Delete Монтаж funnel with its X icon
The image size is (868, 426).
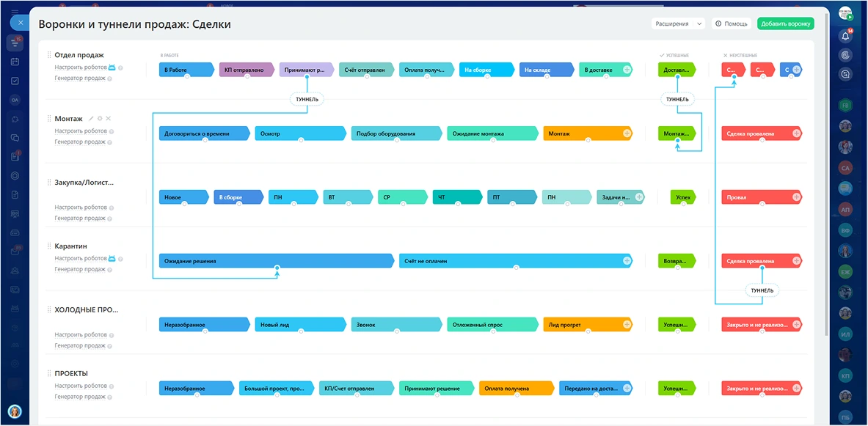click(109, 118)
